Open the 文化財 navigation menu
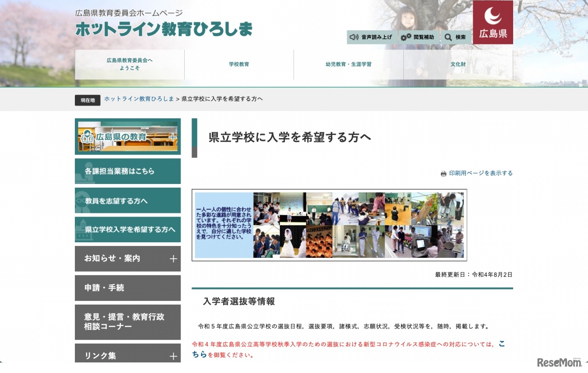This screenshot has width=588, height=373. coord(458,64)
